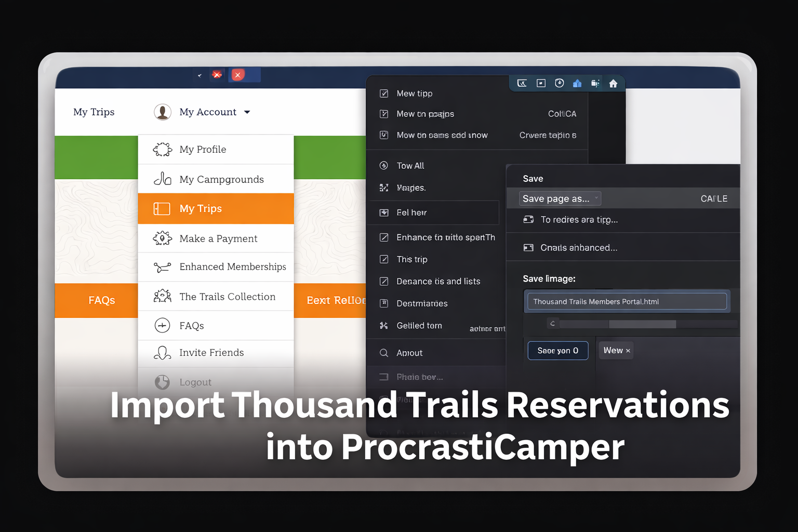The image size is (798, 532).
Task: Click the Trails Collection people icon
Action: coord(162,296)
